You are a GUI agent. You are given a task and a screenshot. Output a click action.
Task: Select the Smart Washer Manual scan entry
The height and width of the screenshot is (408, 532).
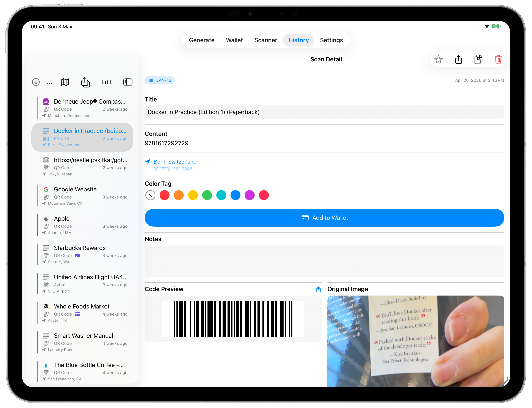click(x=82, y=342)
